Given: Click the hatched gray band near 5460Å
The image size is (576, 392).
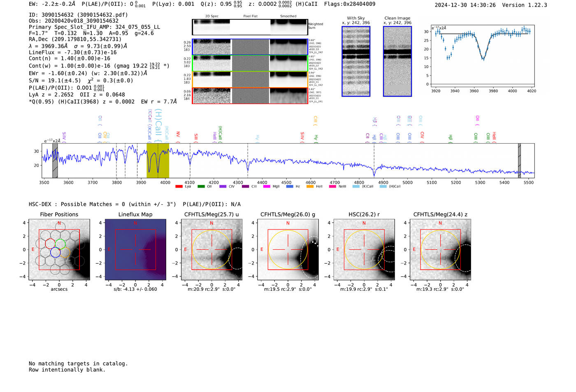Looking at the screenshot, I should tap(519, 160).
